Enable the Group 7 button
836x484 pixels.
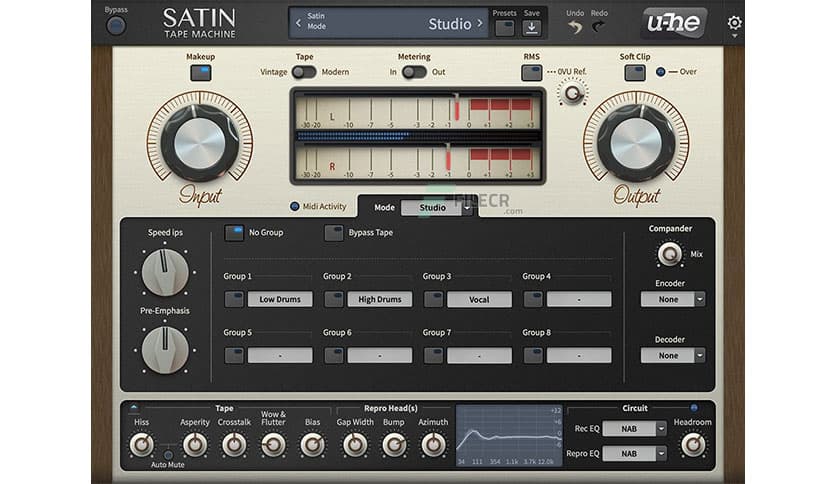[x=433, y=356]
